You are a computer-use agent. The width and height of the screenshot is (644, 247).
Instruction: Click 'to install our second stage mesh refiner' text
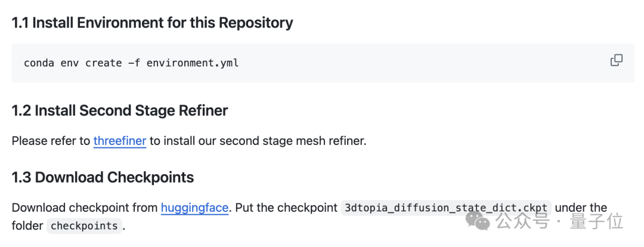258,141
